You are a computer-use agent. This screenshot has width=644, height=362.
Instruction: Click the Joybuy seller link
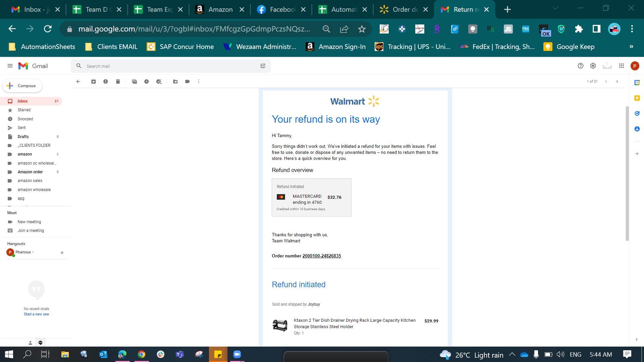(314, 304)
